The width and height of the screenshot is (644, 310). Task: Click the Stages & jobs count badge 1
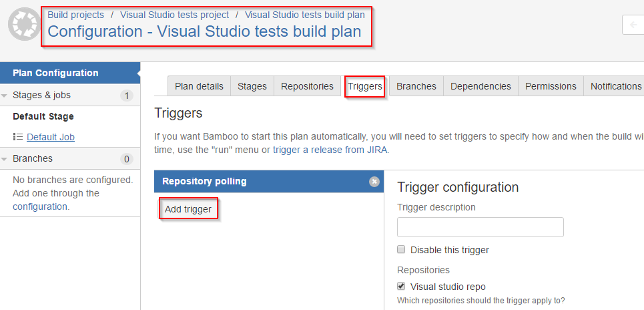(x=127, y=96)
